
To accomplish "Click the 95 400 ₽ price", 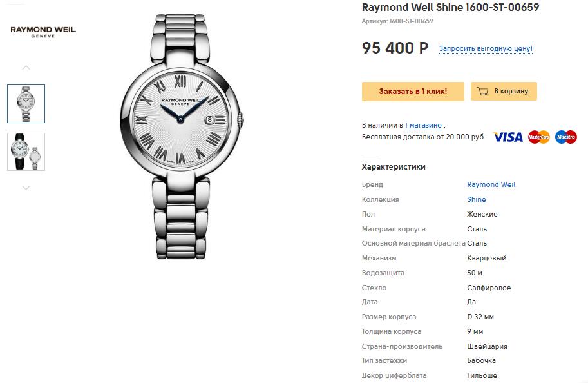I will [395, 48].
